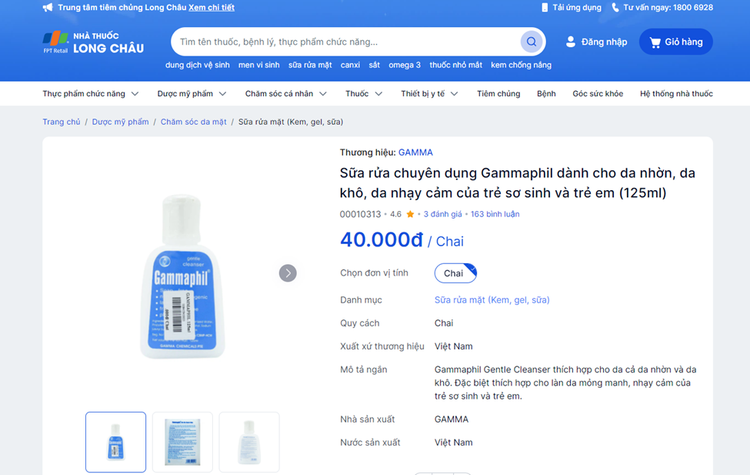
Task: Expand Dược mỹ phẩm dropdown
Action: point(192,94)
